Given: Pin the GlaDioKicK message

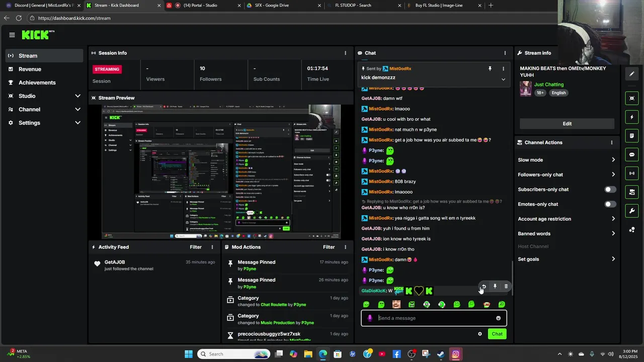Looking at the screenshot, I should (x=495, y=286).
